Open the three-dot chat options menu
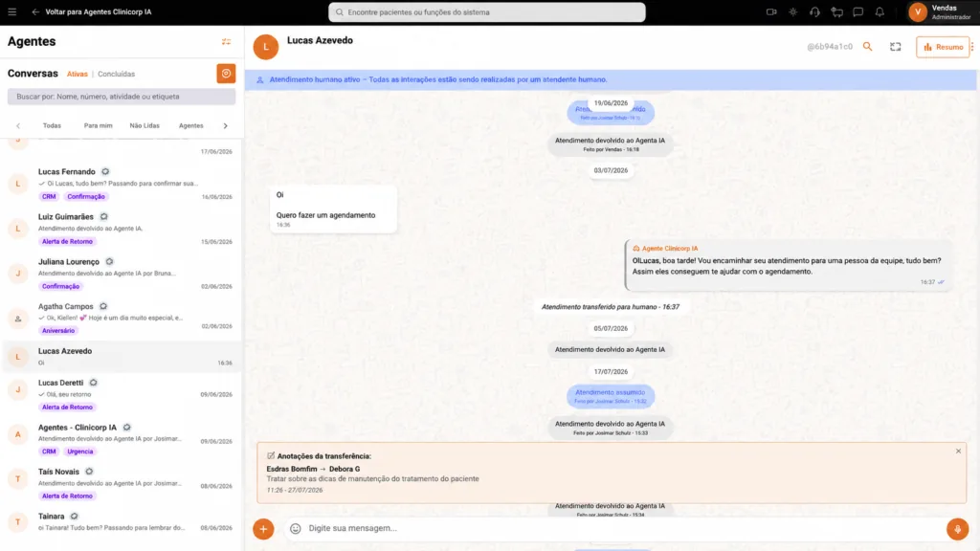 point(972,47)
